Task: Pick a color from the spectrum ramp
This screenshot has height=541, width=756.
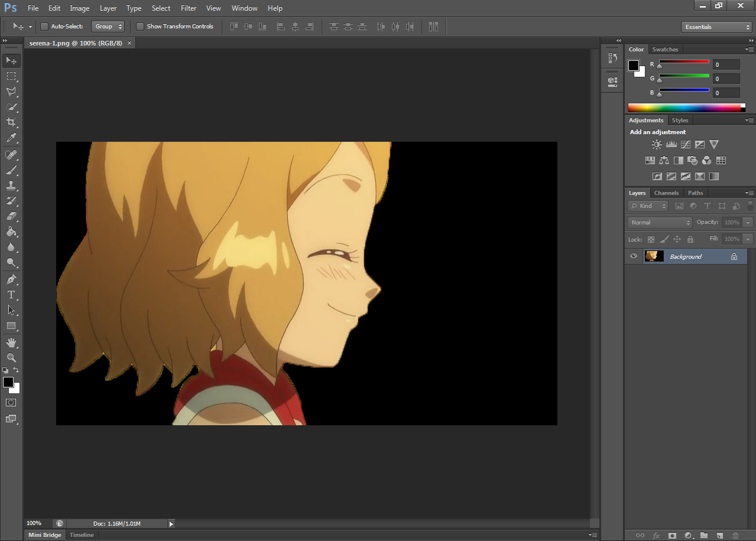Action: pyautogui.click(x=684, y=107)
